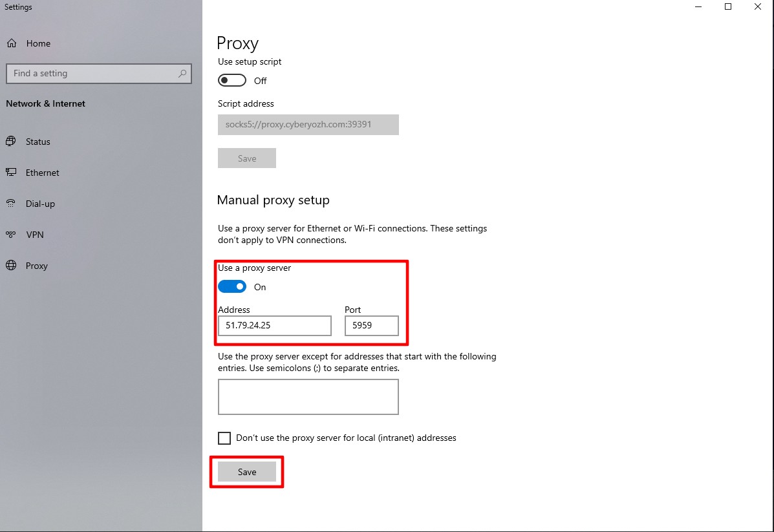Screen dimensions: 774x532
Task: Click the Port field showing 5959
Action: (371, 326)
